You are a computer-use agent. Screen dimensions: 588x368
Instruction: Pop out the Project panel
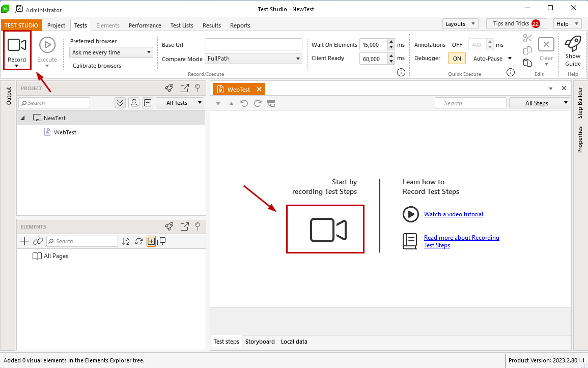pos(184,88)
